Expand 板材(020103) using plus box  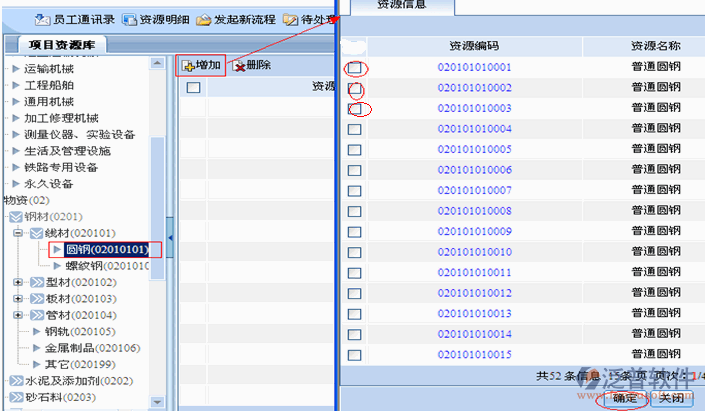point(18,299)
